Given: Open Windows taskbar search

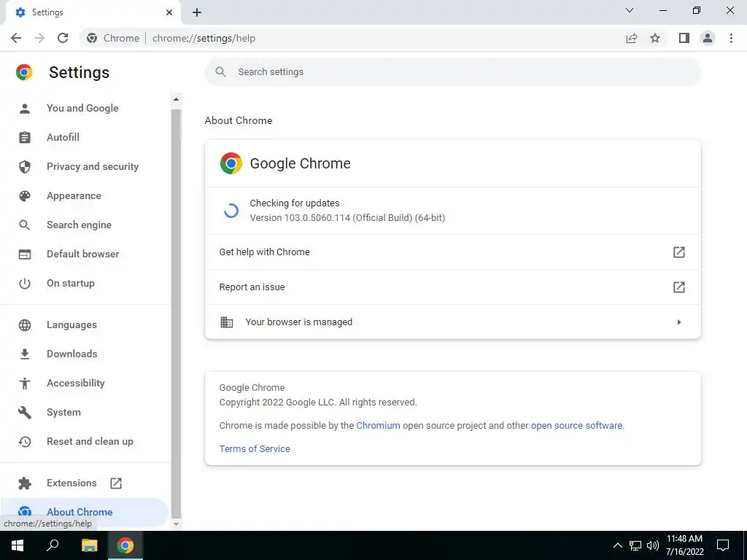Looking at the screenshot, I should pyautogui.click(x=53, y=545).
